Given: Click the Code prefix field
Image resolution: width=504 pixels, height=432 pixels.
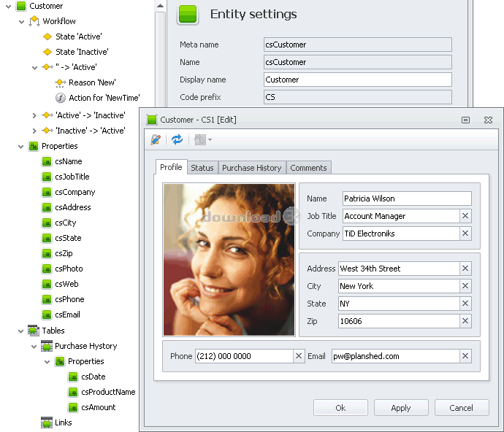Looking at the screenshot, I should [x=358, y=97].
